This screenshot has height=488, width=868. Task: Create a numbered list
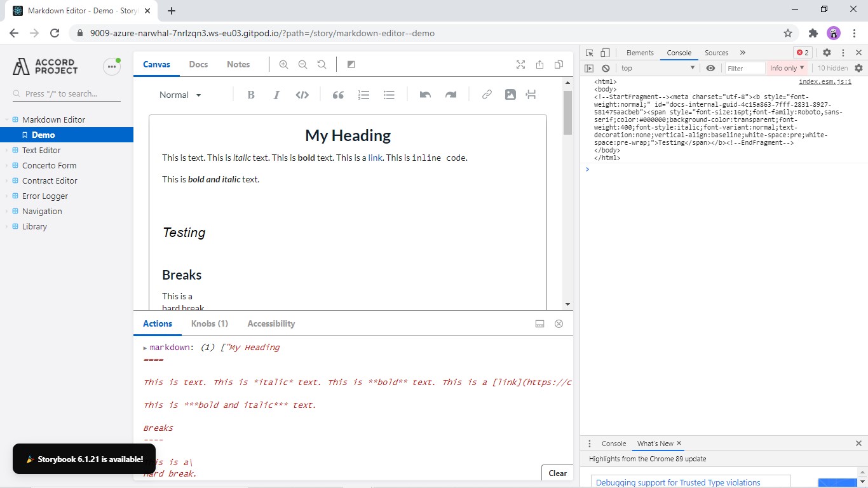[363, 94]
